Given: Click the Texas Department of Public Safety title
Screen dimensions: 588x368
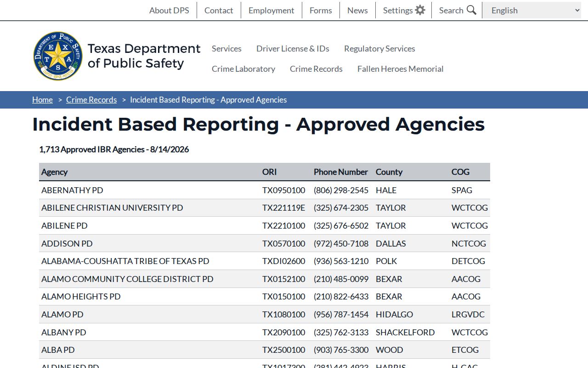Looking at the screenshot, I should coord(144,56).
